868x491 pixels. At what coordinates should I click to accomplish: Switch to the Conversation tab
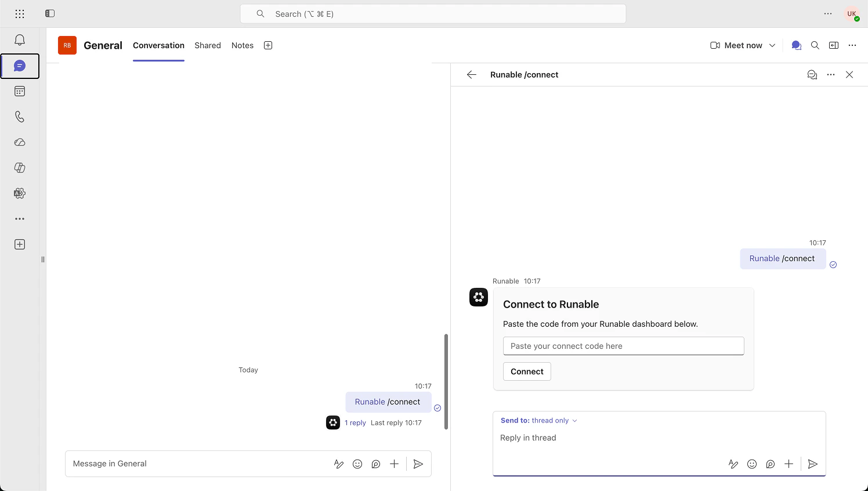click(158, 45)
